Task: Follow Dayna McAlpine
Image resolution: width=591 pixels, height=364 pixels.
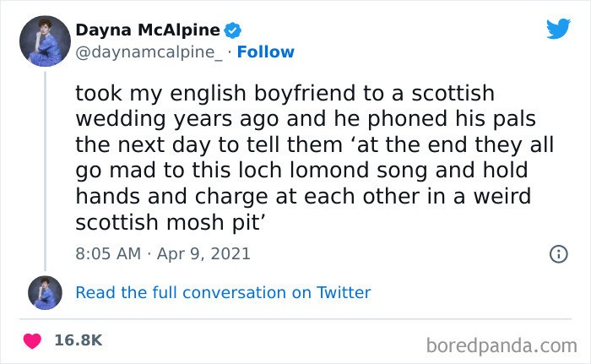Action: 266,52
